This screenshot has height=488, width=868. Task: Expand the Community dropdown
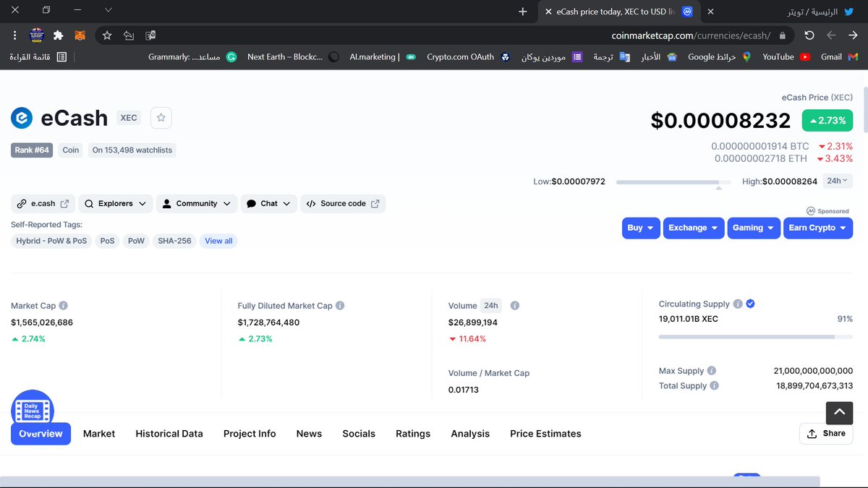click(x=197, y=204)
